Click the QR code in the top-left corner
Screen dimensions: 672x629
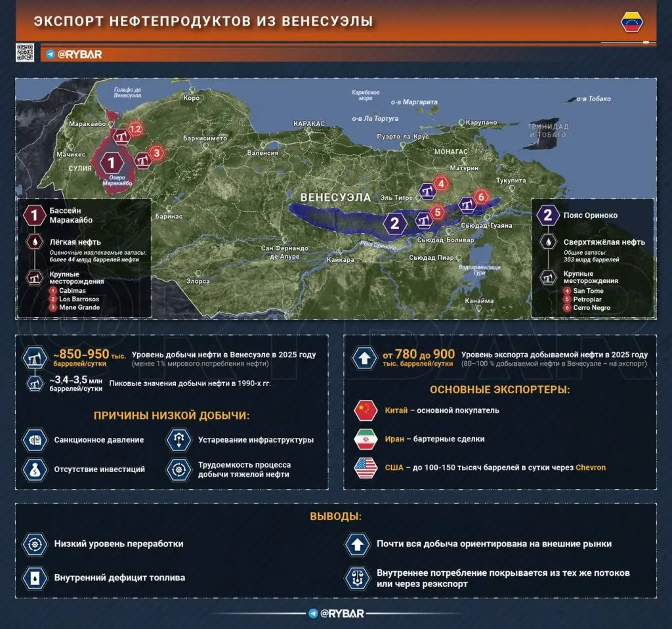point(24,52)
